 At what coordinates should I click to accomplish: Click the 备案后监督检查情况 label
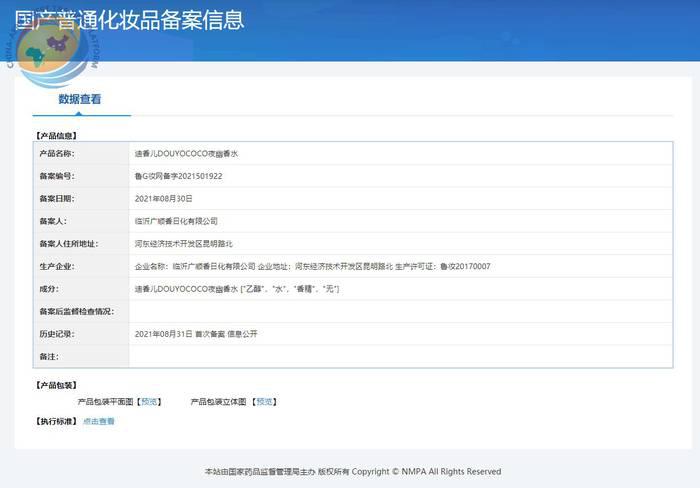[77, 311]
